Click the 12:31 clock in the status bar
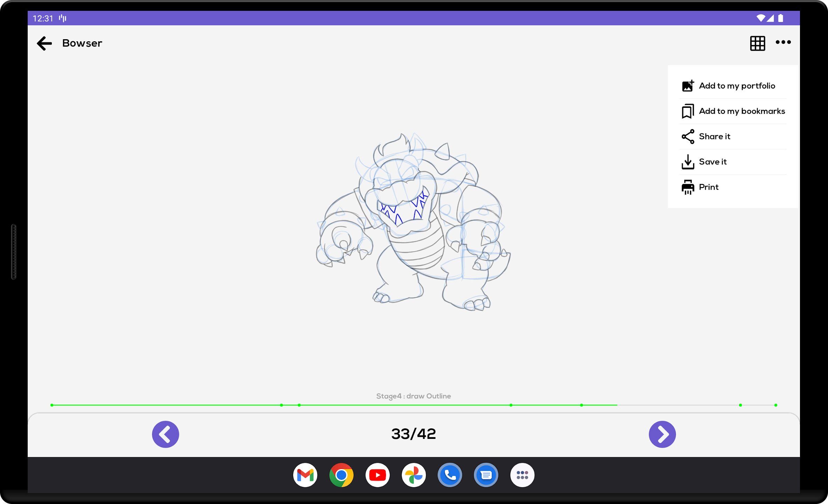The height and width of the screenshot is (504, 828). pyautogui.click(x=43, y=18)
